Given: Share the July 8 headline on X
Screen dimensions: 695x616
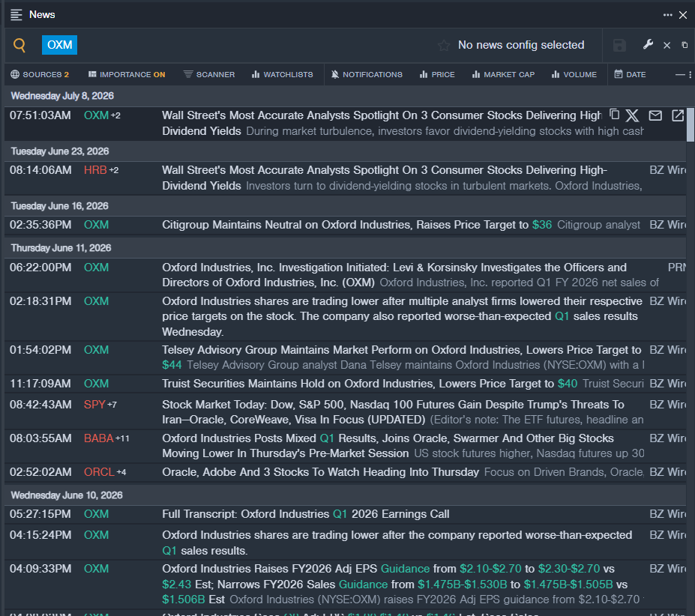Looking at the screenshot, I should click(x=633, y=115).
